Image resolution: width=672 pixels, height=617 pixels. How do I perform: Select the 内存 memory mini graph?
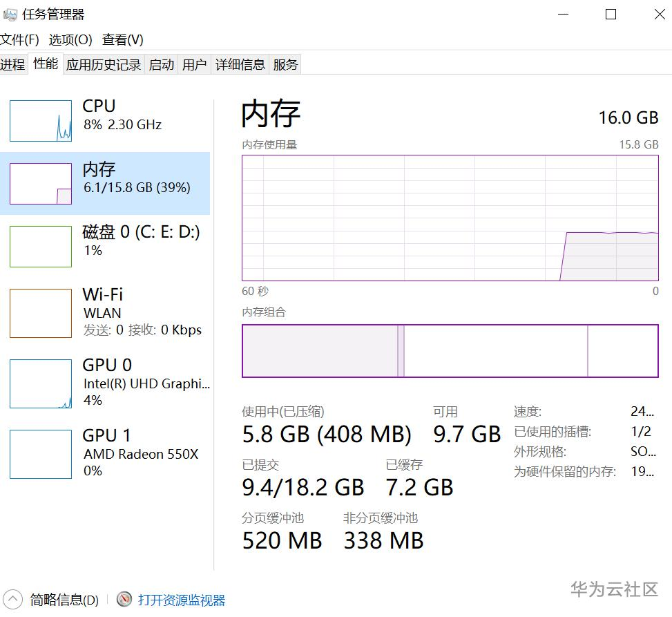coord(41,184)
